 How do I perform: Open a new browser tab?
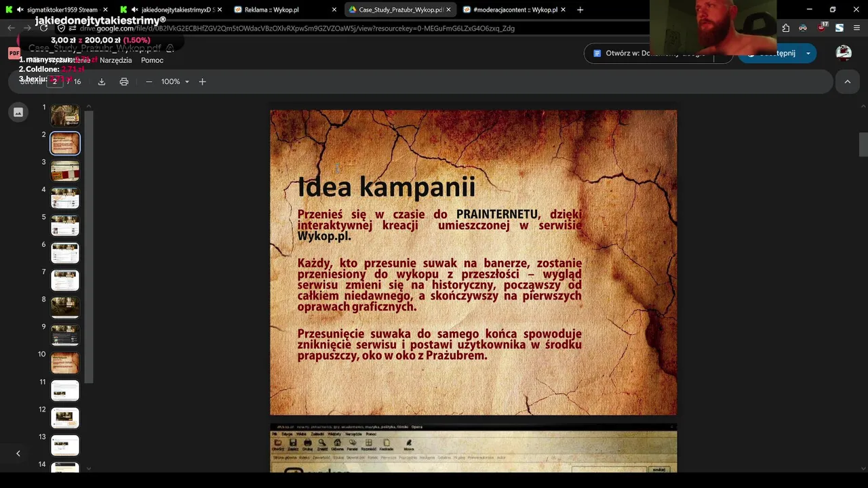580,10
